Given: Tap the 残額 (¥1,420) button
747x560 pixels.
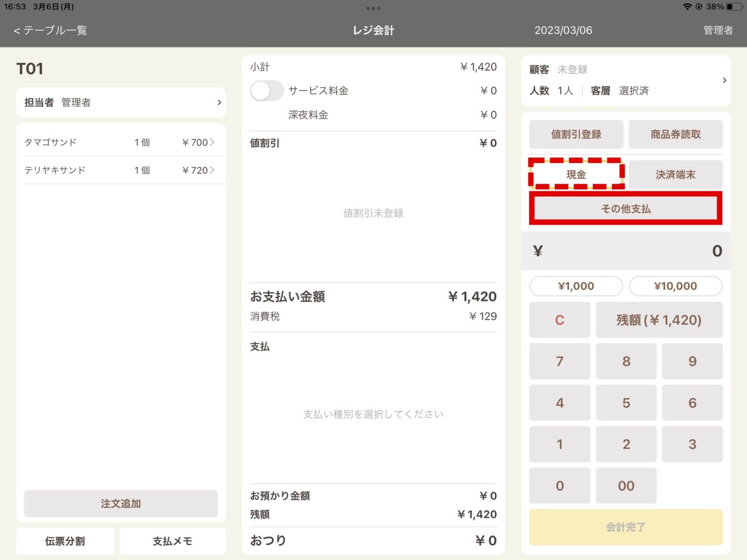Looking at the screenshot, I should (659, 320).
